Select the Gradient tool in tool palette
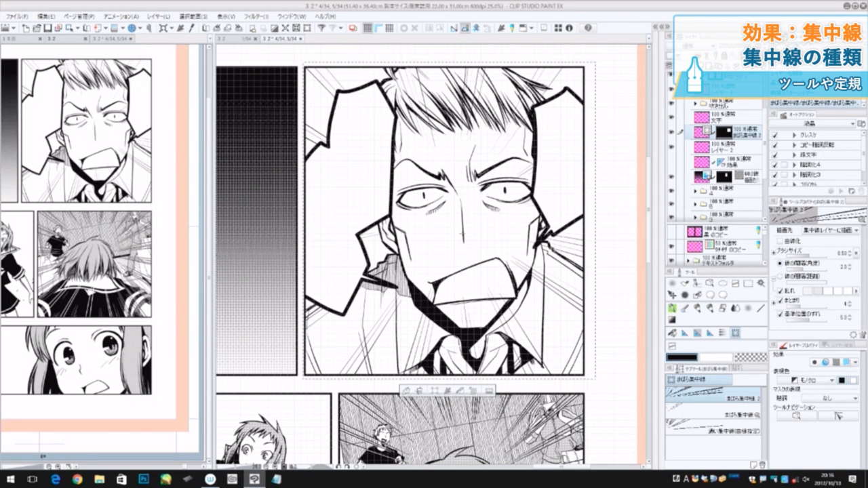The height and width of the screenshot is (488, 868). point(672,320)
